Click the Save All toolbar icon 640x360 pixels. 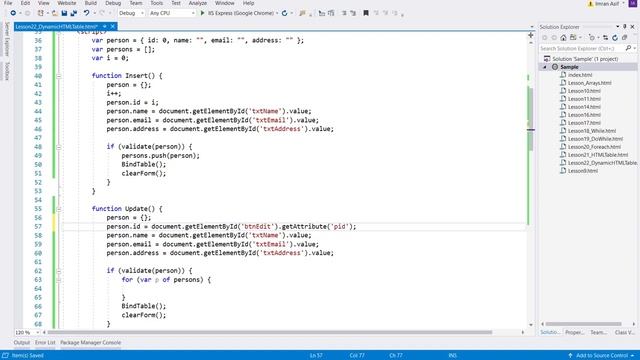[x=73, y=13]
